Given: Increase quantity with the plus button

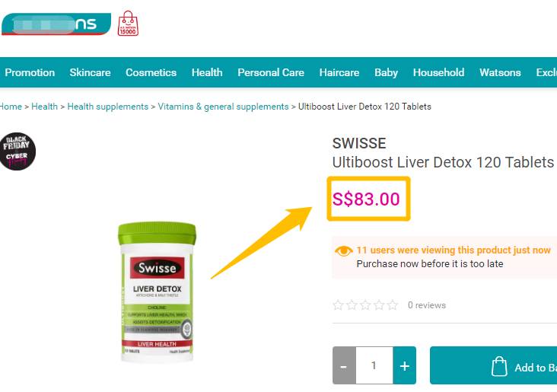Looking at the screenshot, I should [x=405, y=365].
